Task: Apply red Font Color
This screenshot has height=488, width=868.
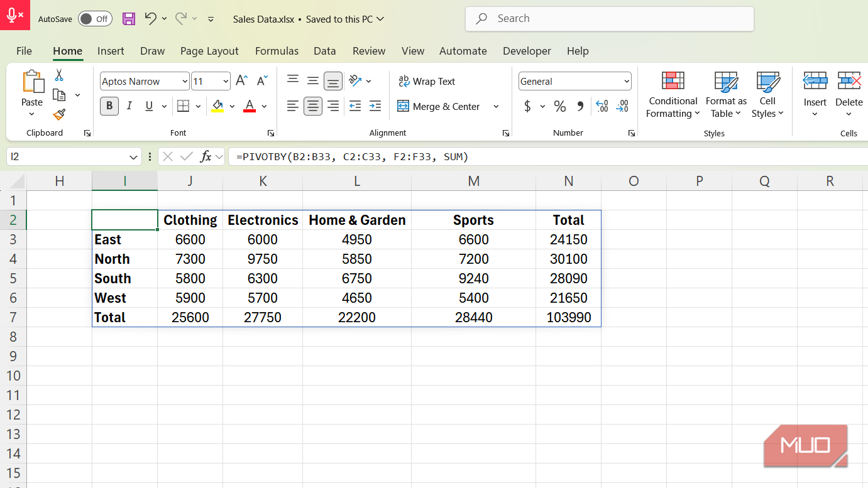Action: (250, 106)
